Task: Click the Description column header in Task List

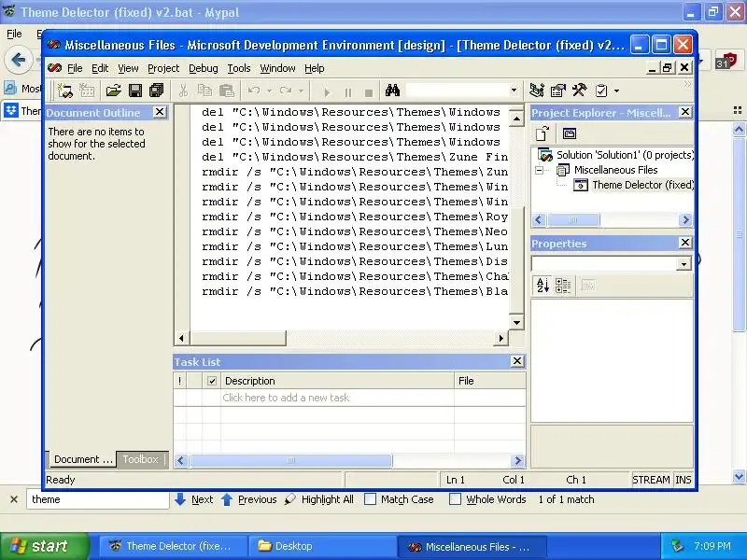Action: [337, 381]
